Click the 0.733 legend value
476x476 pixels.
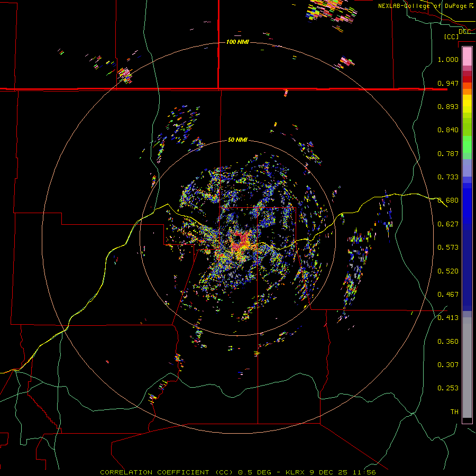pyautogui.click(x=448, y=177)
